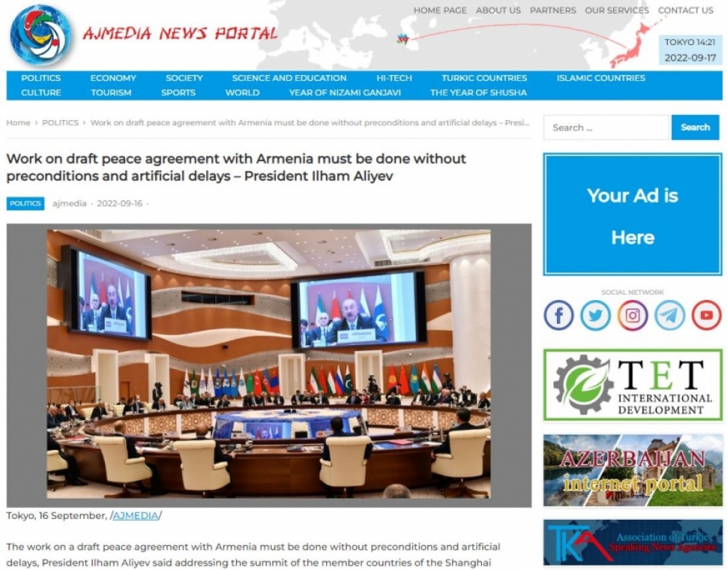Click the TET International Development banner
This screenshot has height=570, width=728.
(633, 385)
